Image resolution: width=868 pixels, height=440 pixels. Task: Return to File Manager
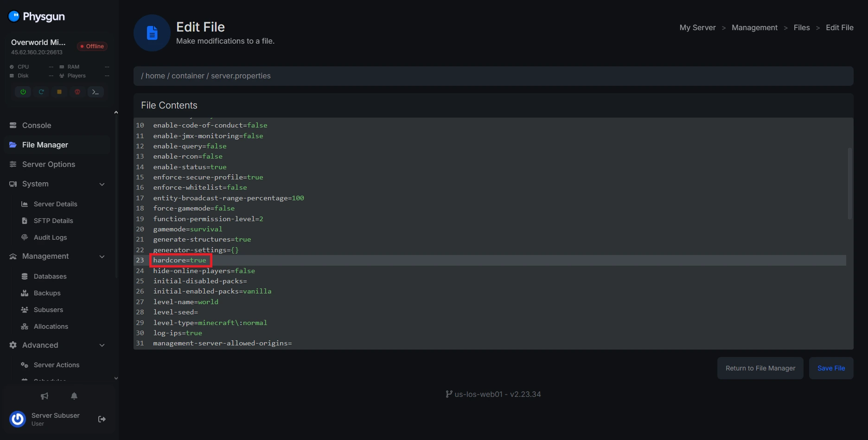pos(759,368)
